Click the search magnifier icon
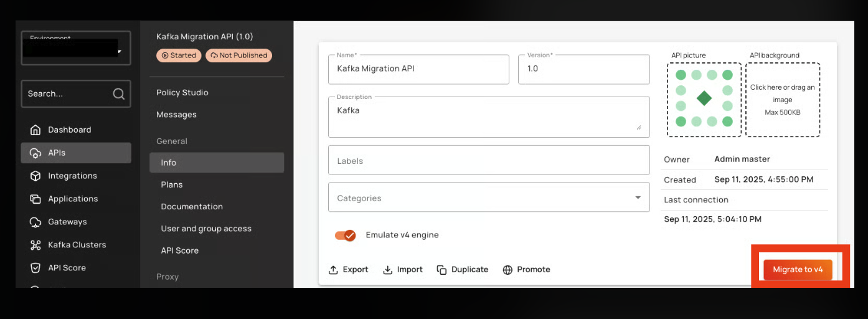Image resolution: width=868 pixels, height=319 pixels. pos(118,94)
